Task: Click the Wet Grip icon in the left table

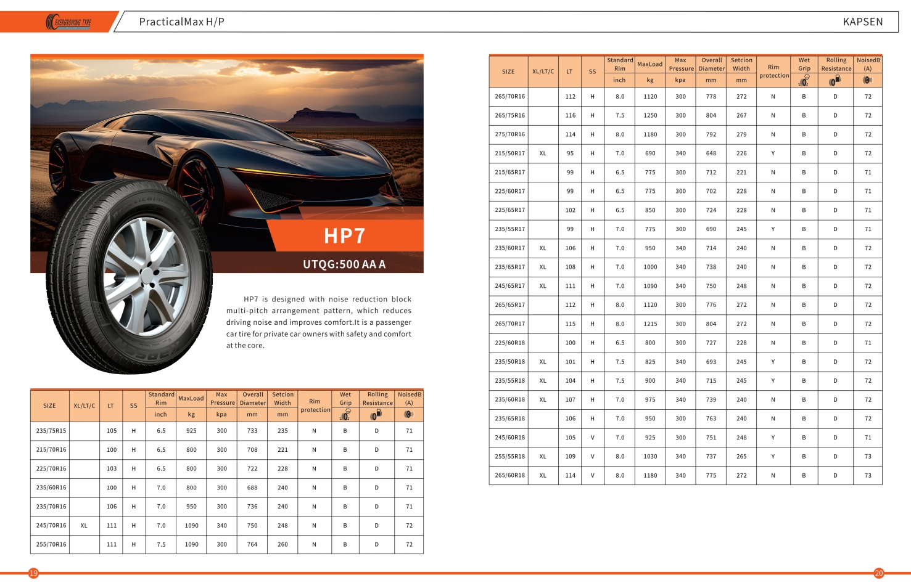Action: pyautogui.click(x=345, y=415)
